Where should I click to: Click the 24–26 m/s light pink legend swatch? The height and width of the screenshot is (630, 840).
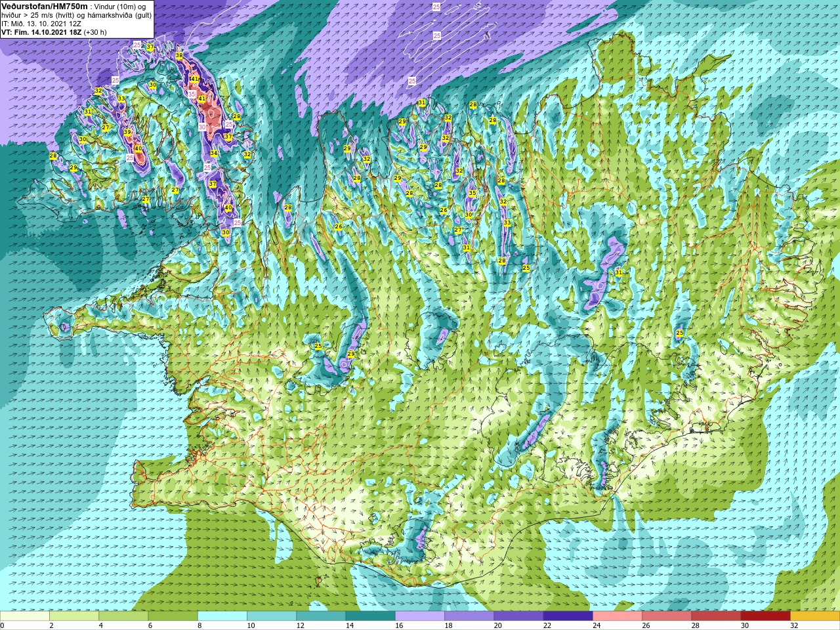(x=618, y=616)
